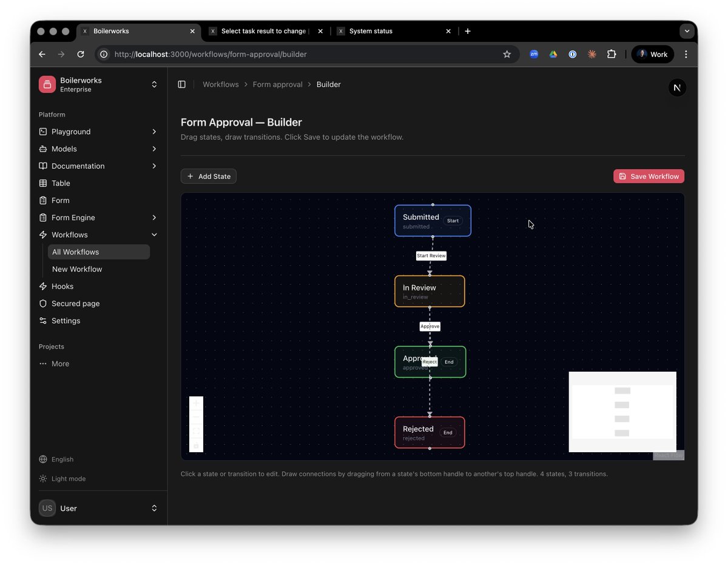Open the browser tab search dropdown
This screenshot has height=565, width=728.
click(687, 31)
